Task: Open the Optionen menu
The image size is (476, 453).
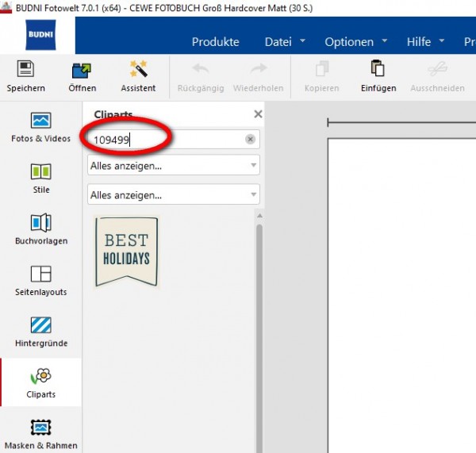Action: pyautogui.click(x=355, y=41)
